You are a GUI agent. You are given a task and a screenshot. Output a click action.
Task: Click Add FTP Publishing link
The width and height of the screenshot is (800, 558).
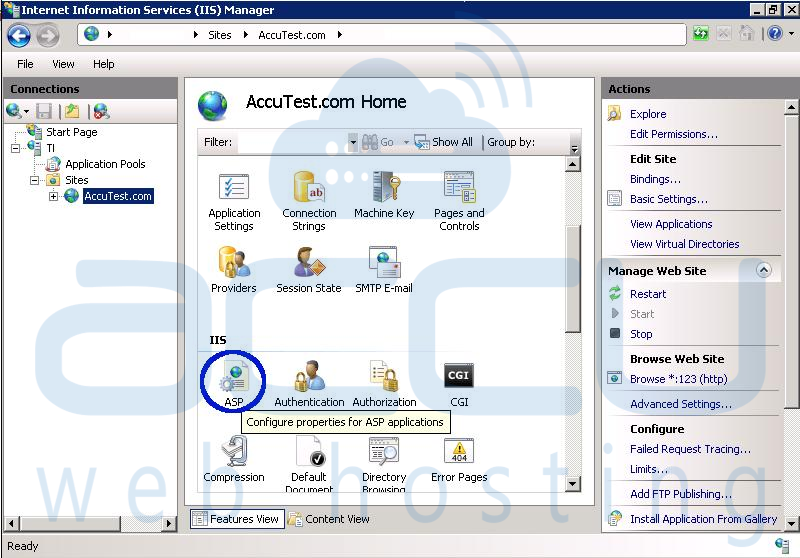(681, 494)
